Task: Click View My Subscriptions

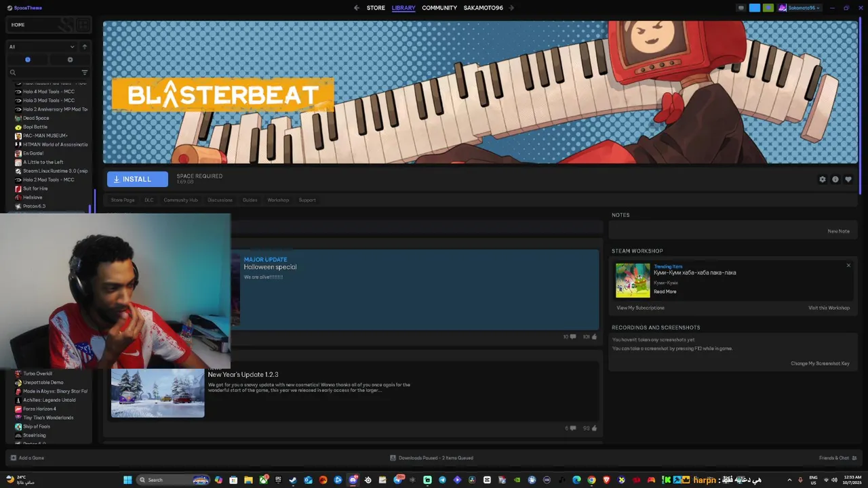Action: tap(640, 308)
